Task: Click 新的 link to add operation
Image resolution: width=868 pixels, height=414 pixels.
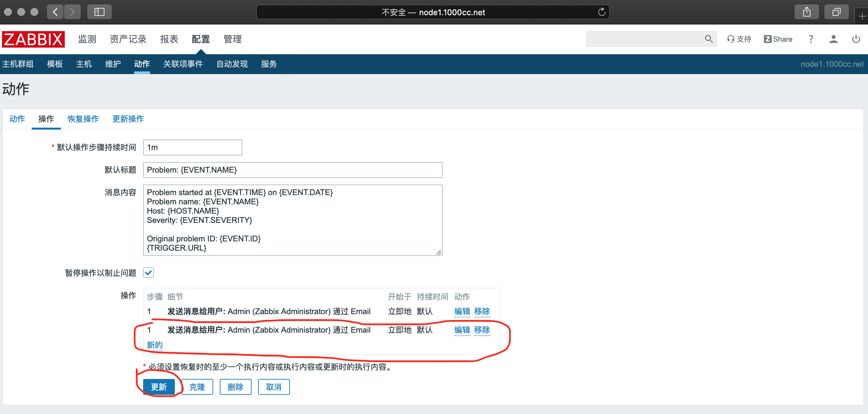Action: coord(155,345)
